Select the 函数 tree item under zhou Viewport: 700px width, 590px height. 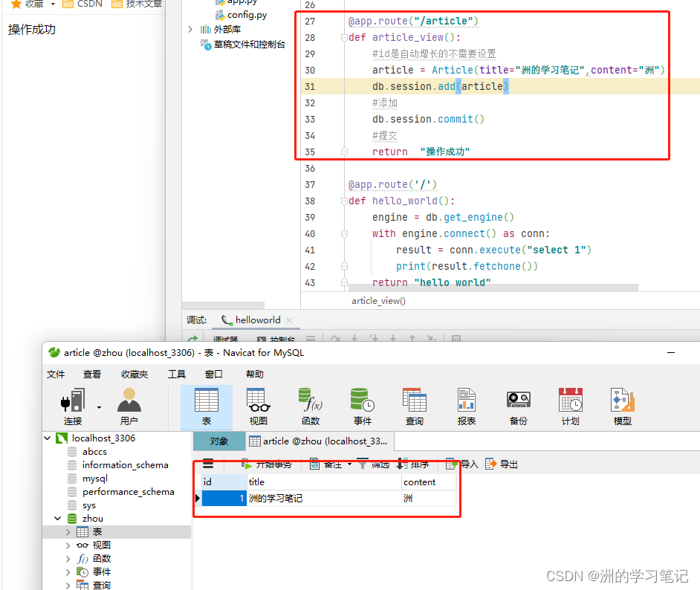tap(102, 559)
